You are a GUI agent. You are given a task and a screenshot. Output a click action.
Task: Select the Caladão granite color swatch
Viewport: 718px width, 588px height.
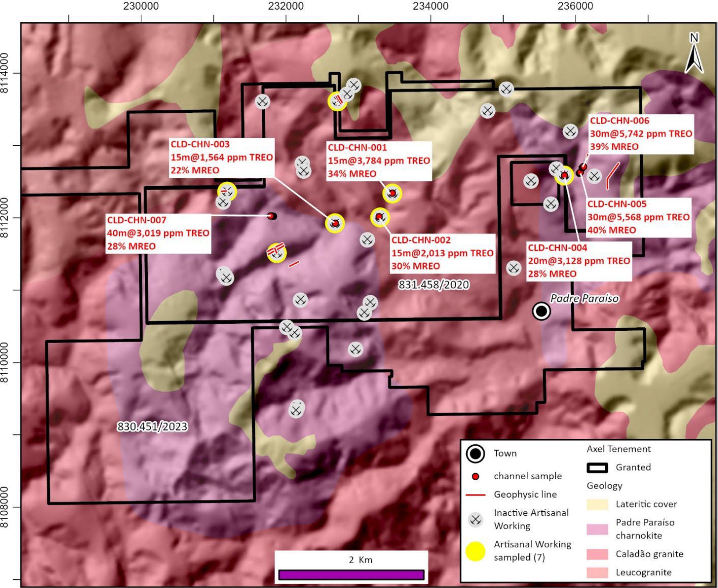point(597,554)
